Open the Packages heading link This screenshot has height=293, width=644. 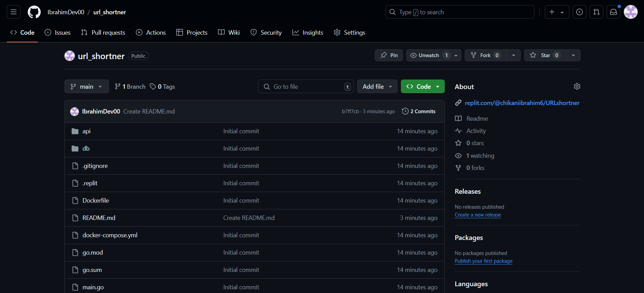[x=469, y=238]
